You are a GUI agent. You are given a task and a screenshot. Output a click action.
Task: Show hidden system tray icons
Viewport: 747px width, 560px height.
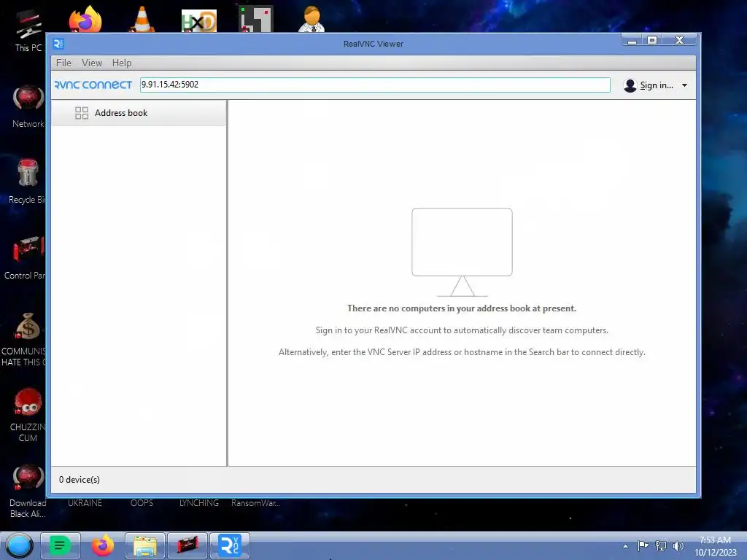tap(625, 546)
